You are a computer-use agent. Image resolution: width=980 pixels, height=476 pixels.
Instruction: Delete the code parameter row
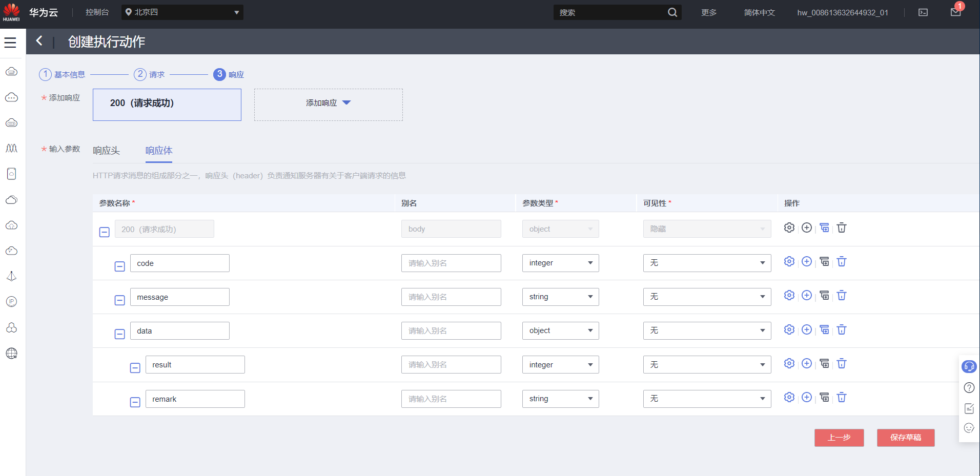(842, 262)
